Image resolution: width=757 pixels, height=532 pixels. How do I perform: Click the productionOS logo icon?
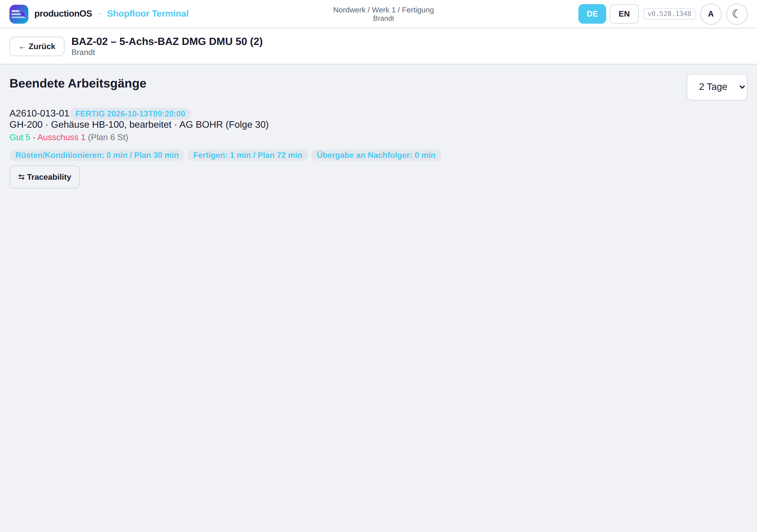(19, 14)
